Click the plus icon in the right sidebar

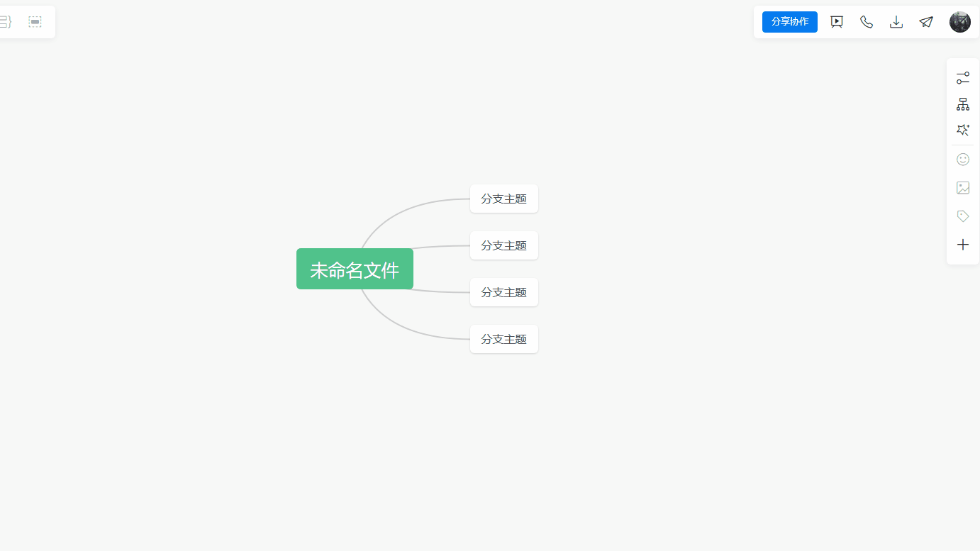point(962,245)
